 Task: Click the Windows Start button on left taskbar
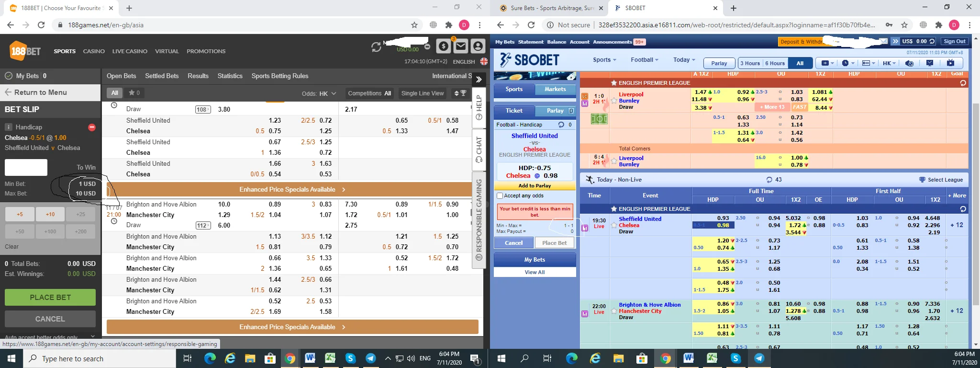point(11,358)
